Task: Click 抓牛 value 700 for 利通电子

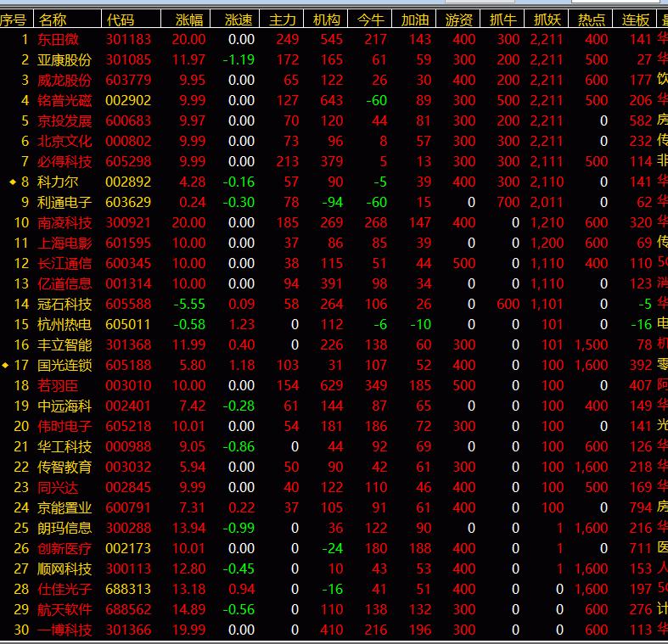Action: pyautogui.click(x=508, y=202)
